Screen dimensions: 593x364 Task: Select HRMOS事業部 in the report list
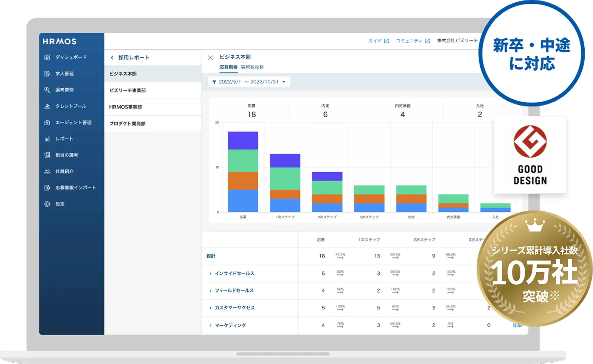click(x=125, y=107)
